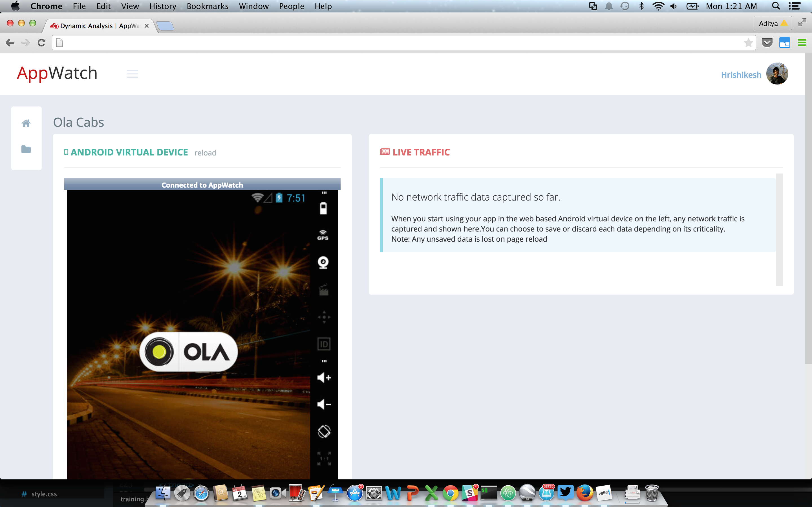The image size is (812, 507).
Task: Click the LIVE TRAFFIC section header
Action: (x=420, y=152)
